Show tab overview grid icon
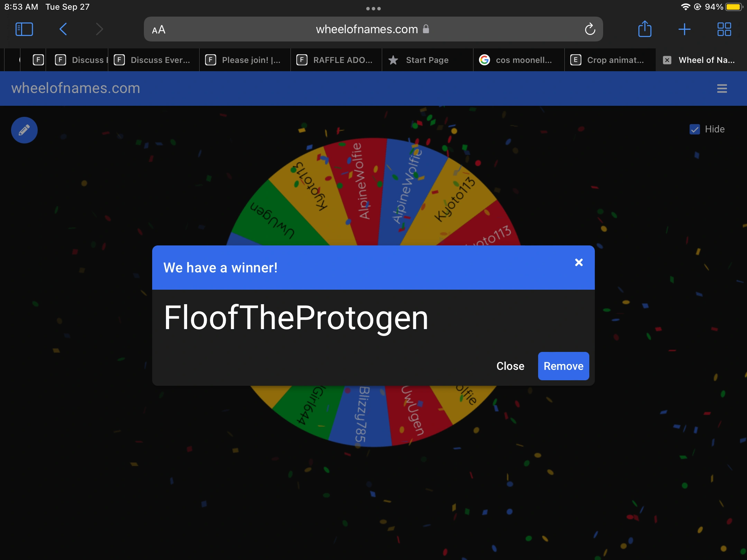Viewport: 747px width, 560px height. [x=724, y=29]
